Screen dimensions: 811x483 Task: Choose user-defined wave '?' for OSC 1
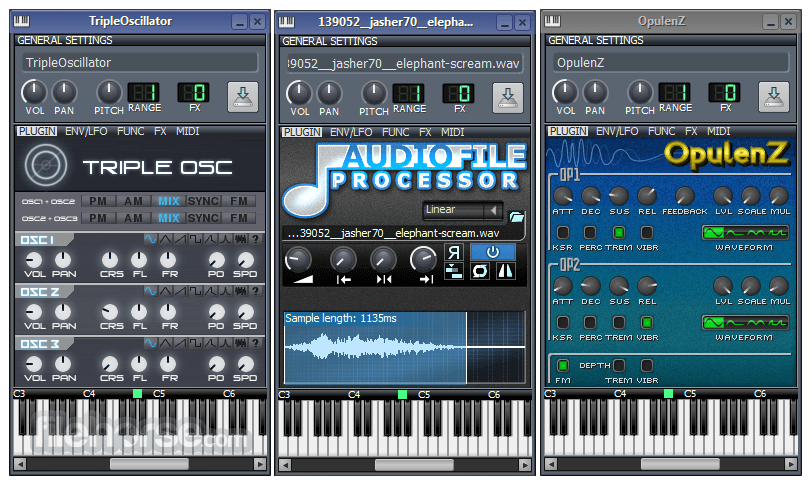coord(255,239)
